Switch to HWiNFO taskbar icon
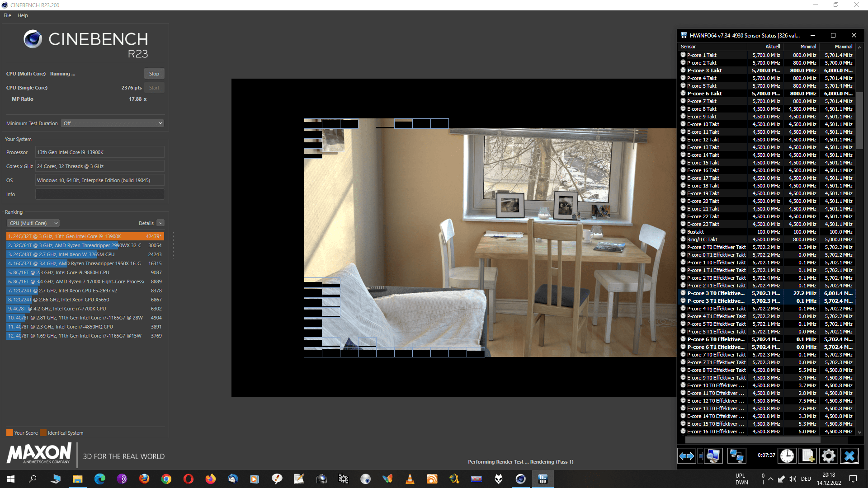The height and width of the screenshot is (488, 868). point(543,479)
